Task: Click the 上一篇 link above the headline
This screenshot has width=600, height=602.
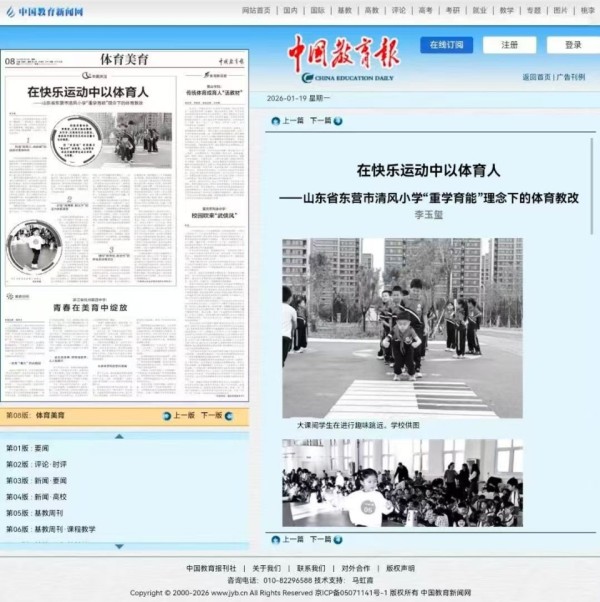Action: point(293,121)
